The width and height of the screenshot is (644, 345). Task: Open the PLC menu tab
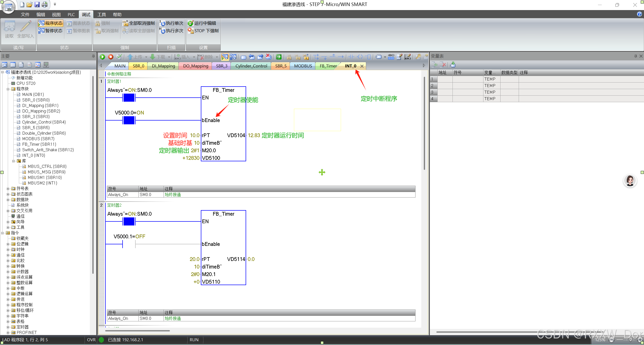coord(71,15)
